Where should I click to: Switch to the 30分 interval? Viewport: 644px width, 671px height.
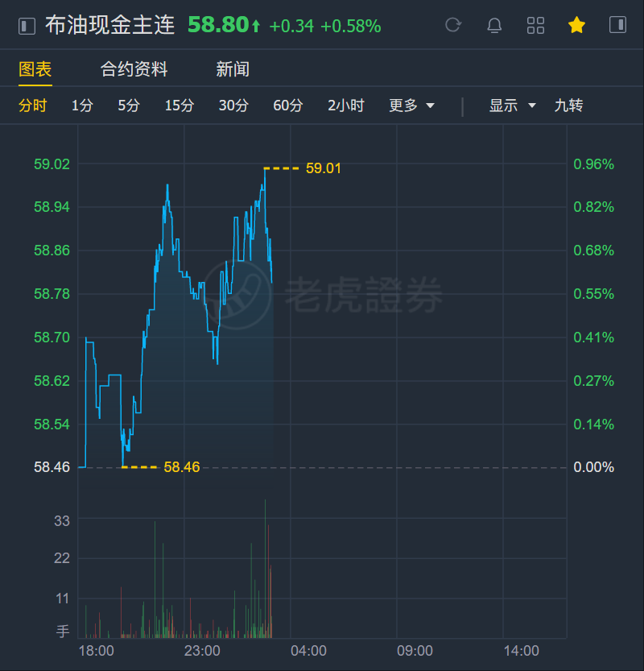tap(233, 106)
